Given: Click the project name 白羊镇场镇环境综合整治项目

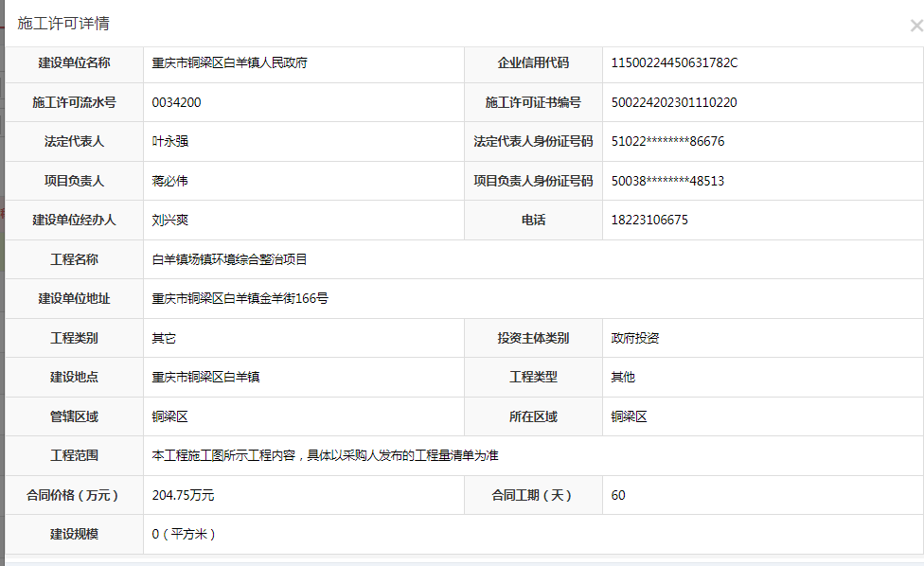Looking at the screenshot, I should click(229, 259).
